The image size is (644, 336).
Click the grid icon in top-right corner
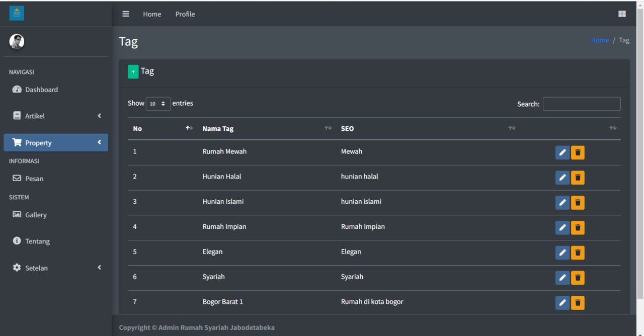(x=622, y=14)
